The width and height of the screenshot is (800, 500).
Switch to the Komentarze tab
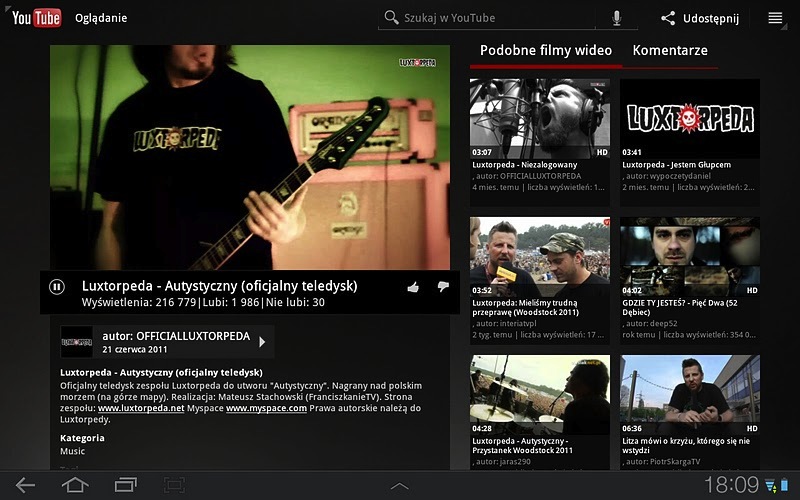click(670, 51)
